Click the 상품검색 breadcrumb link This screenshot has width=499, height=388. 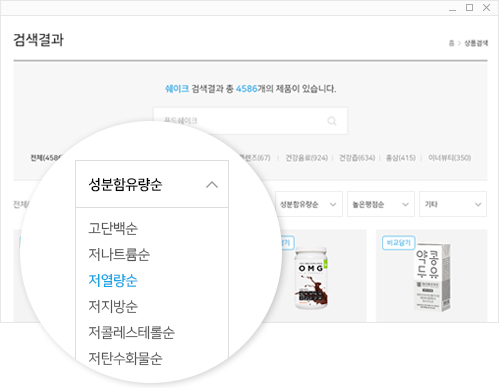(476, 43)
